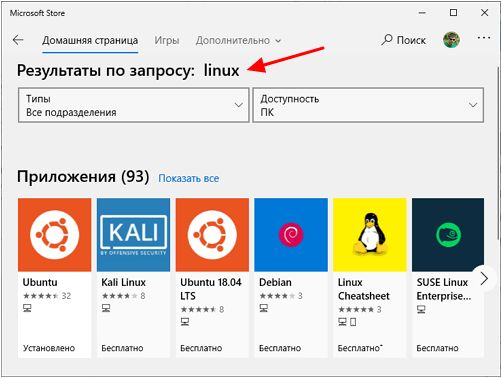Go back with the back arrow

18,40
